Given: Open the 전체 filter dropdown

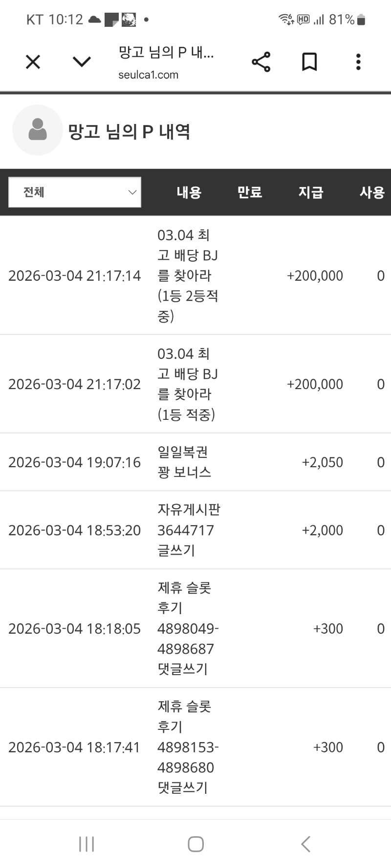Looking at the screenshot, I should coord(75,192).
